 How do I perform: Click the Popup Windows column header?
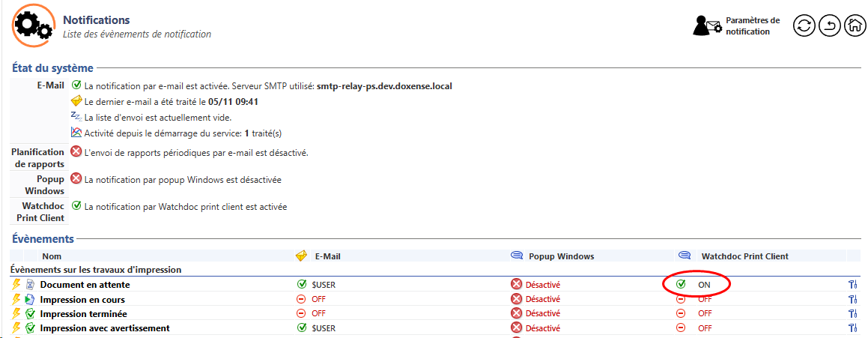click(561, 256)
